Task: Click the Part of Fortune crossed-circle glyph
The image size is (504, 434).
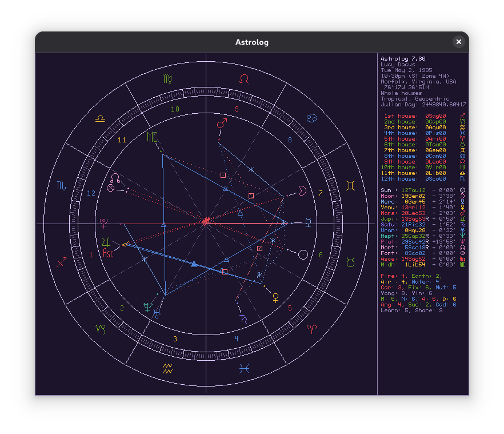Action: (111, 188)
